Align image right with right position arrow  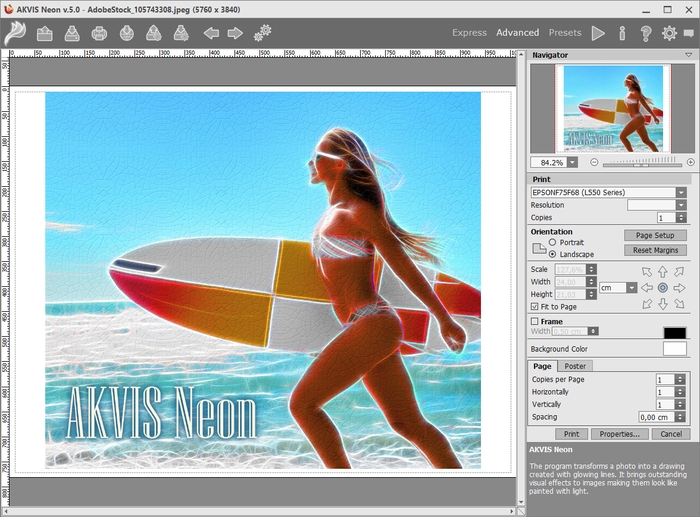coord(679,288)
